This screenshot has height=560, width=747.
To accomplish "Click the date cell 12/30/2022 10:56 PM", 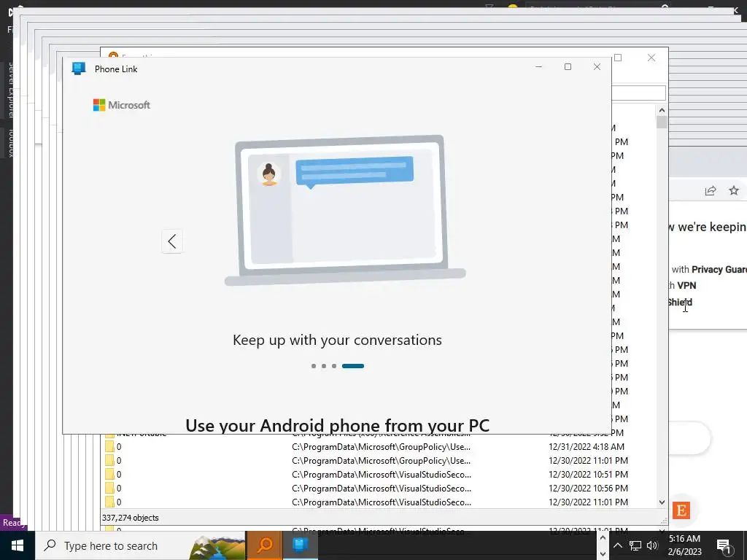I will pyautogui.click(x=589, y=488).
